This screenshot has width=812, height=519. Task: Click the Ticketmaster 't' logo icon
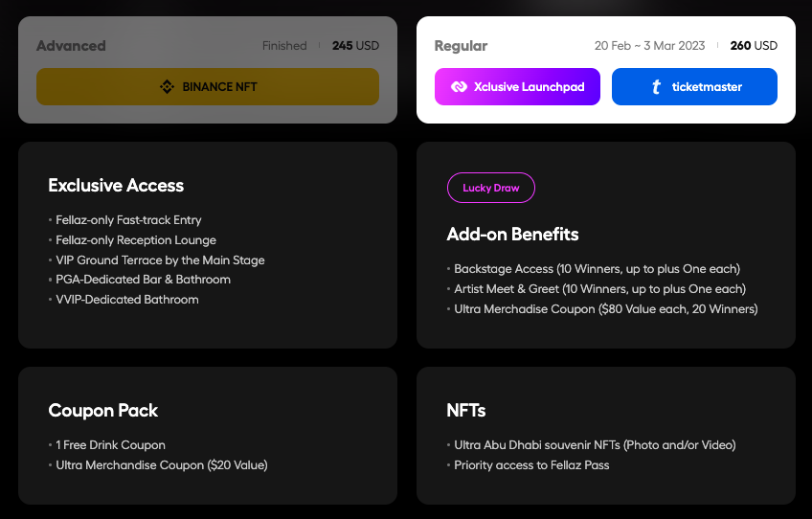point(656,87)
